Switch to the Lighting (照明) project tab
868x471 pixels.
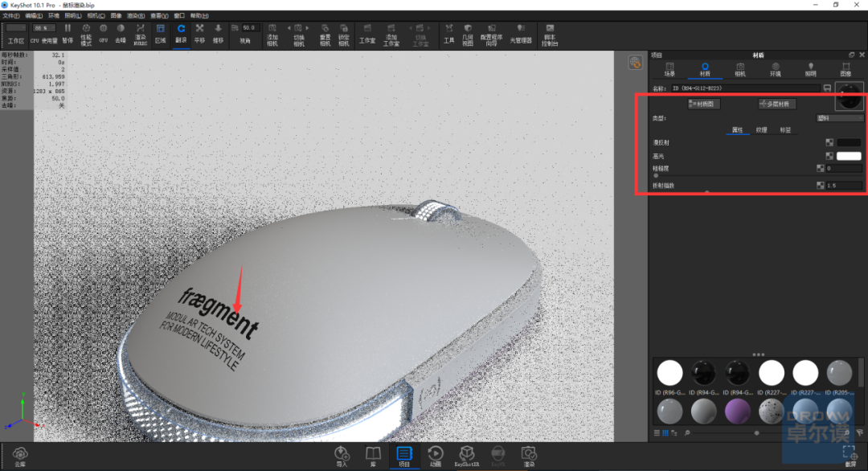pos(810,70)
